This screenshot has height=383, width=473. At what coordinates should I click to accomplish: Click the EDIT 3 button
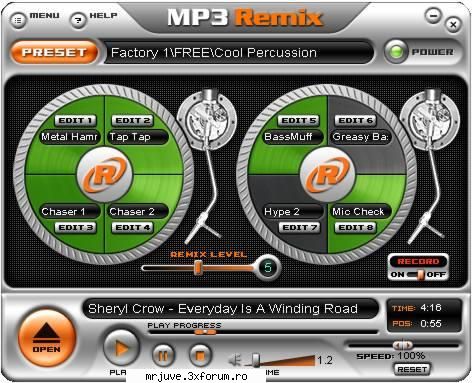(75, 228)
